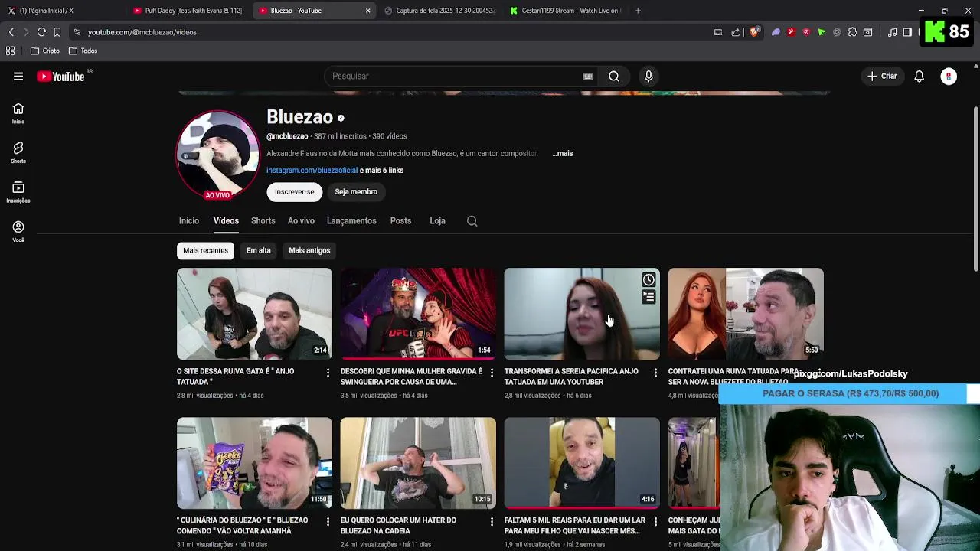Open the instagram.com/bluezaoficial link
Viewport: 980px width, 551px height.
pyautogui.click(x=312, y=171)
